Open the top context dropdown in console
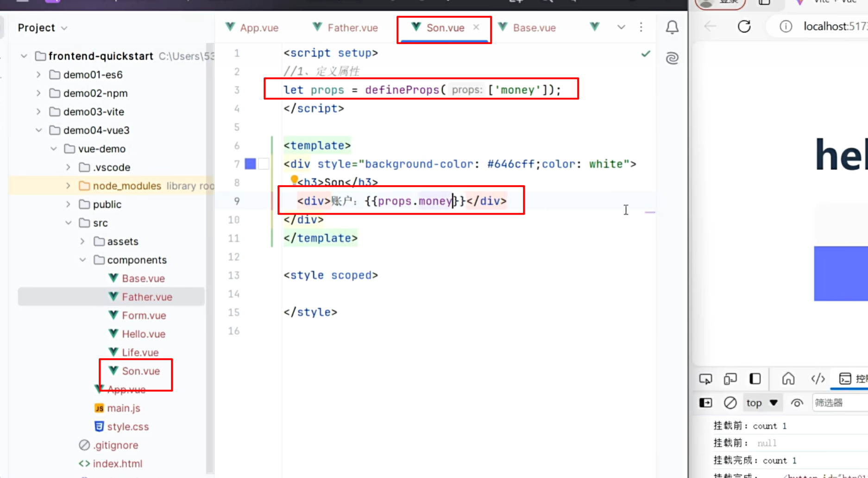 click(762, 403)
